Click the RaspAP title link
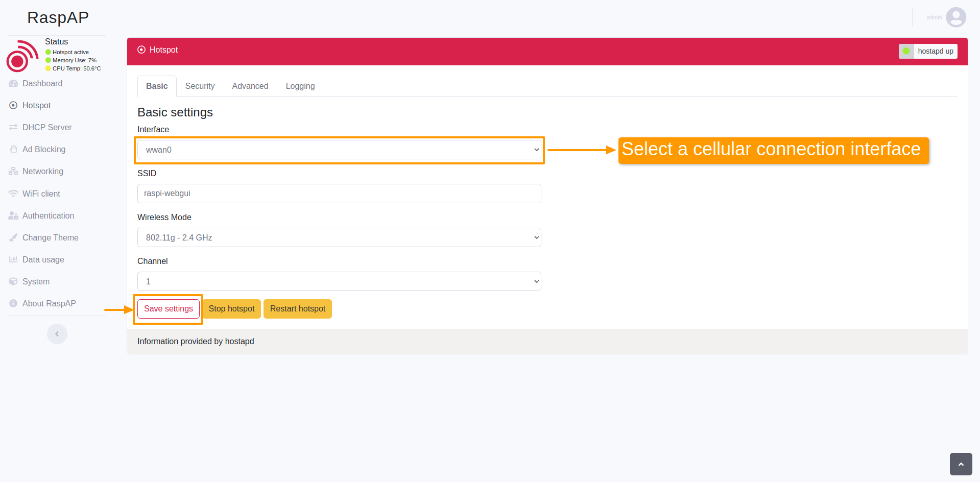Image resolution: width=980 pixels, height=482 pixels. coord(58,17)
